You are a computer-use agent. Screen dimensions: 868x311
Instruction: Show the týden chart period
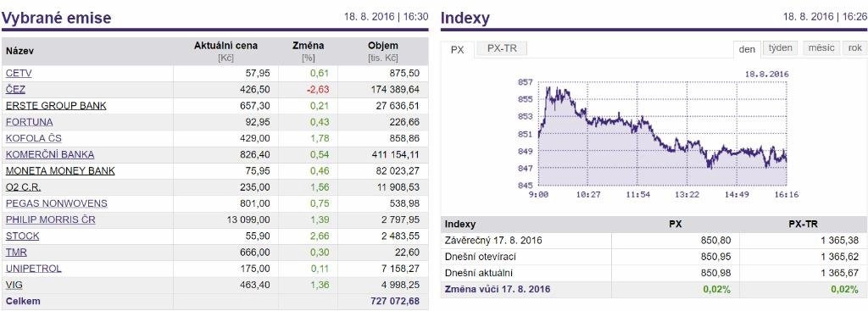tap(781, 48)
